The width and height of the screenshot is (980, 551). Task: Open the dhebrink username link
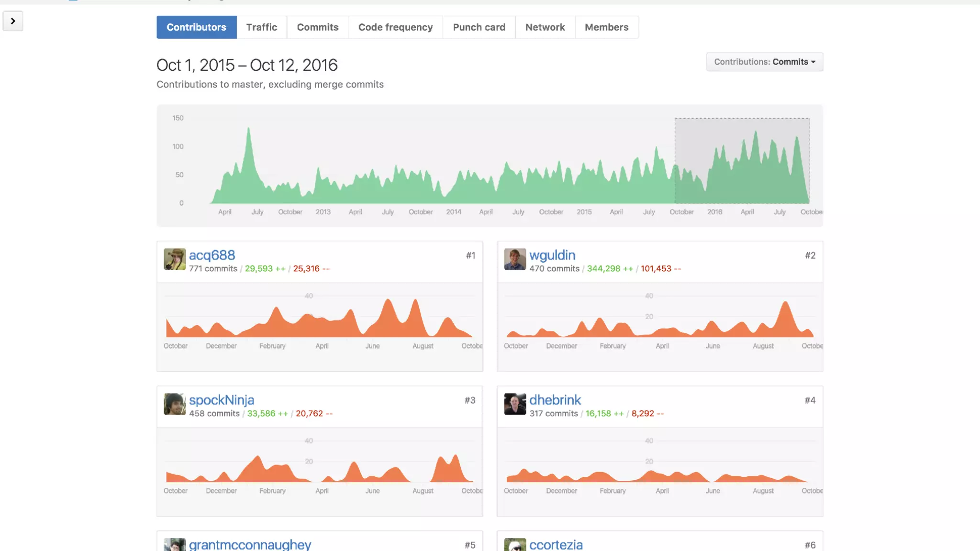tap(555, 400)
